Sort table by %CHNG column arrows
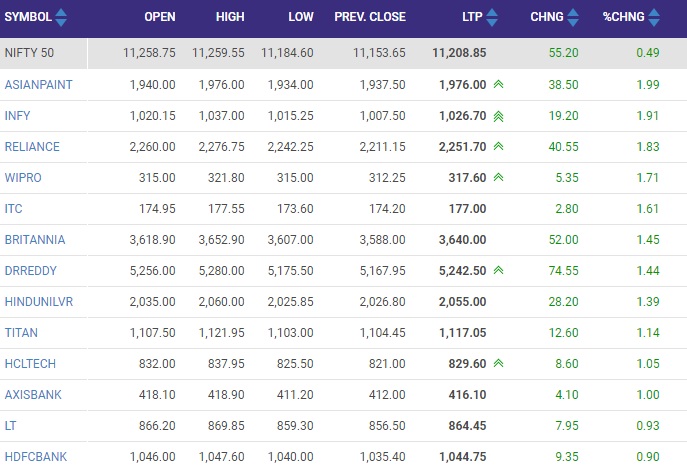 point(654,18)
